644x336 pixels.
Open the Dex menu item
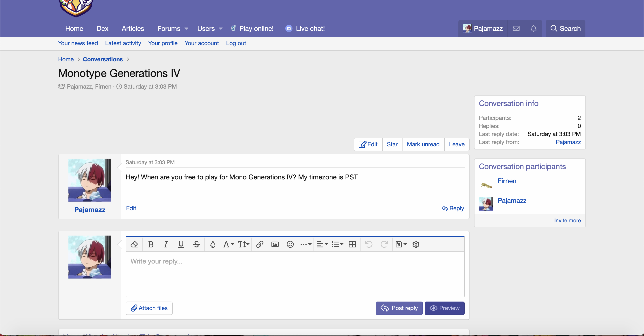pos(102,28)
